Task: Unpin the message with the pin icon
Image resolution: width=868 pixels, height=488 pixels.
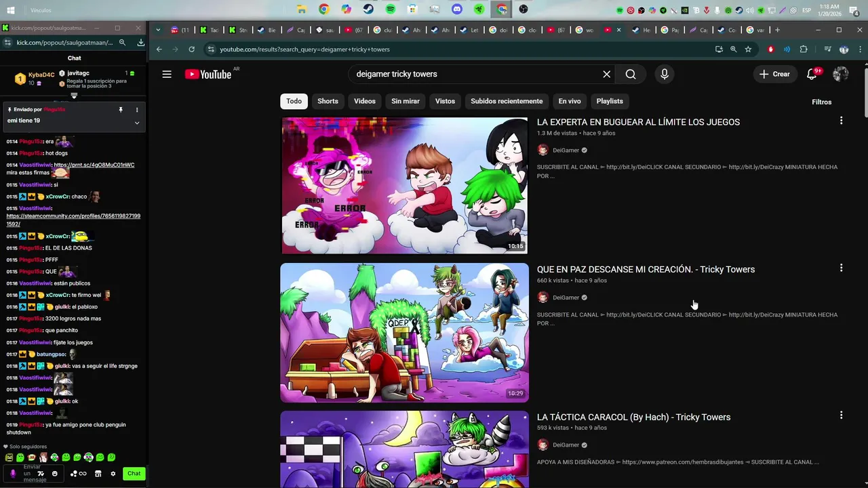Action: (121, 110)
